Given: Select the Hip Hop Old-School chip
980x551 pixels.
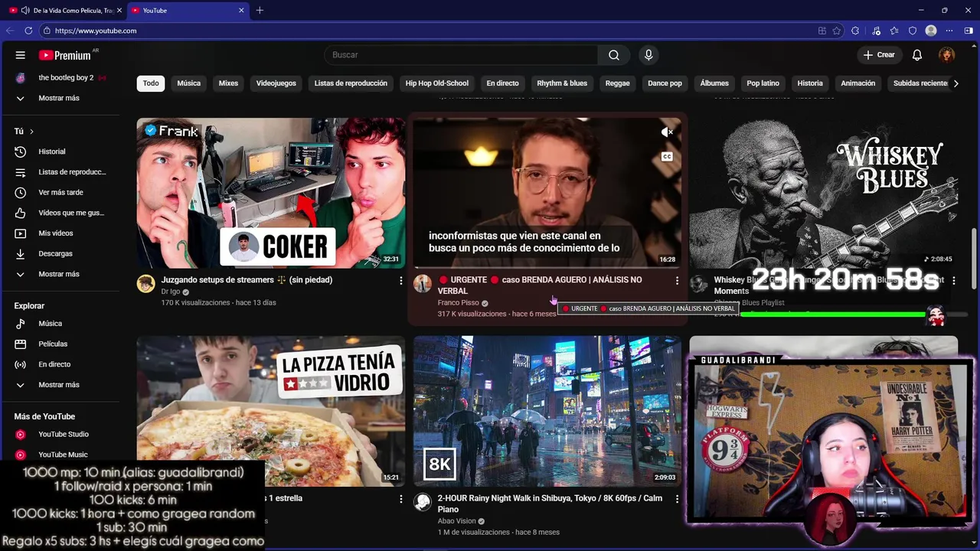Looking at the screenshot, I should [x=436, y=83].
